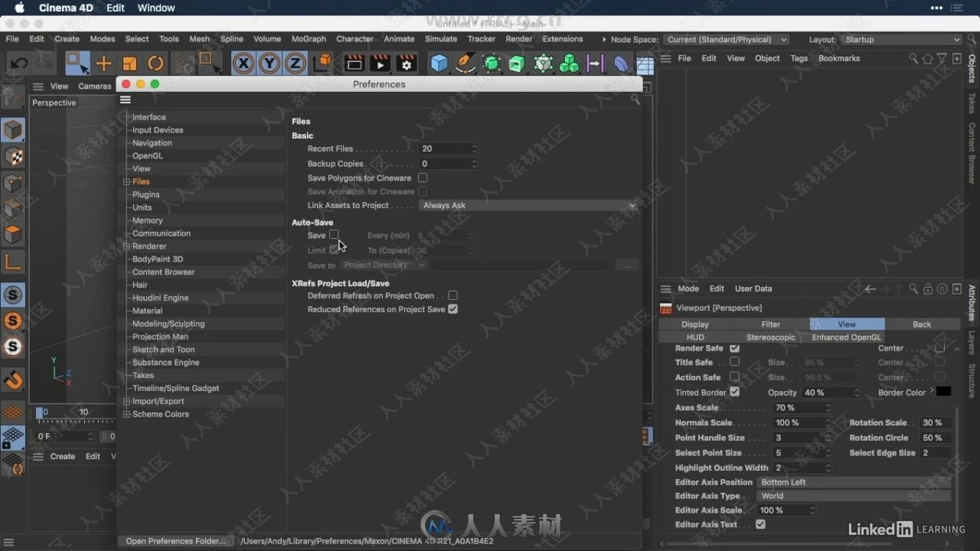The height and width of the screenshot is (551, 980).
Task: Click the Attributes back arrow
Action: [870, 289]
